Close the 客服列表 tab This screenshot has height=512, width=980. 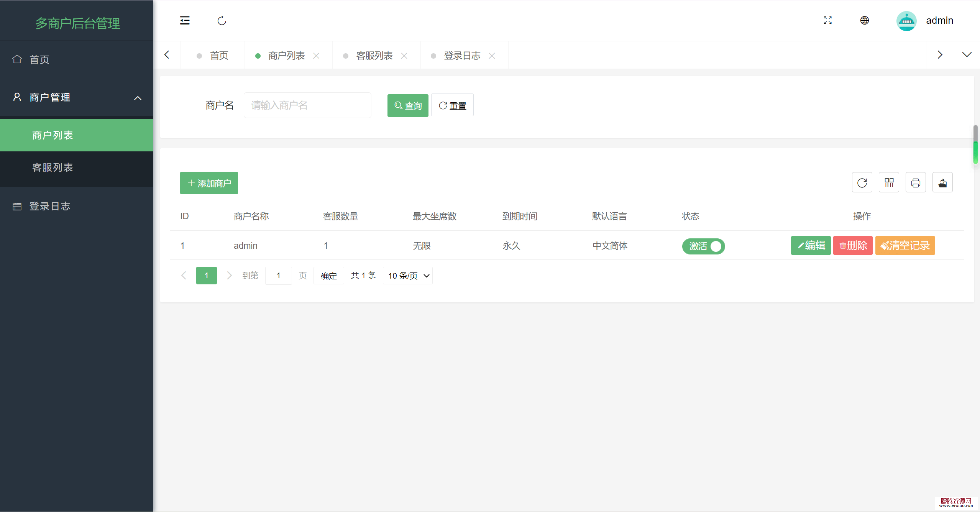click(404, 56)
